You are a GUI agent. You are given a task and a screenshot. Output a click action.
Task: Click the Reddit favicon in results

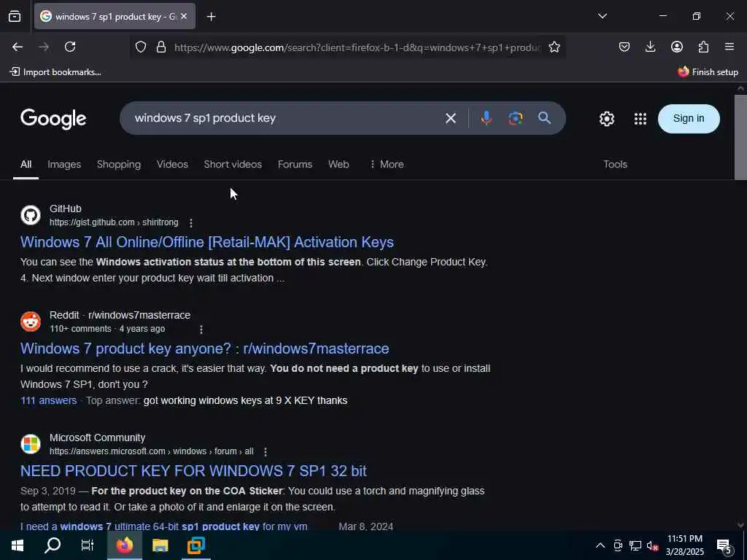click(x=31, y=322)
